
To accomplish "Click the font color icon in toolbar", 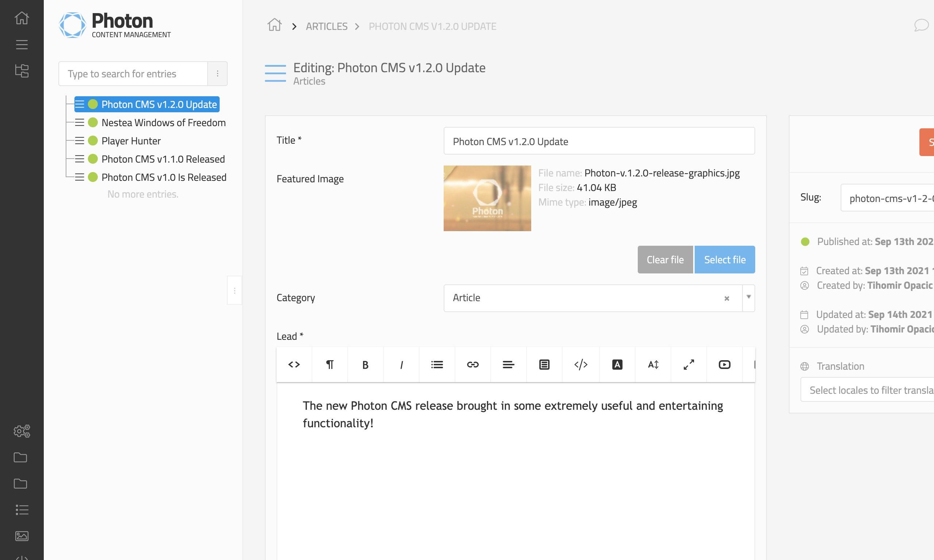I will pyautogui.click(x=617, y=365).
